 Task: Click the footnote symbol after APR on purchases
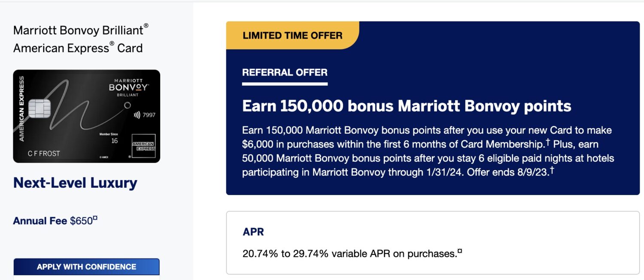(x=460, y=252)
